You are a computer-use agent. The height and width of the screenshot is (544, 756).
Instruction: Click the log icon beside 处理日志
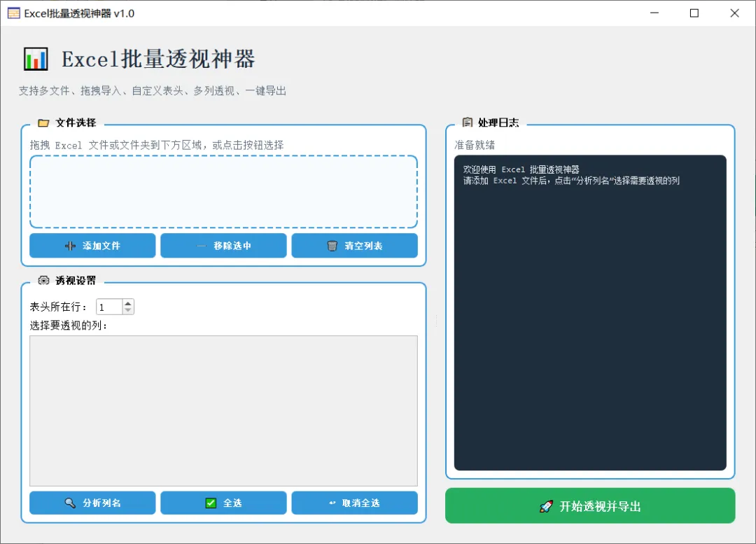coord(467,123)
